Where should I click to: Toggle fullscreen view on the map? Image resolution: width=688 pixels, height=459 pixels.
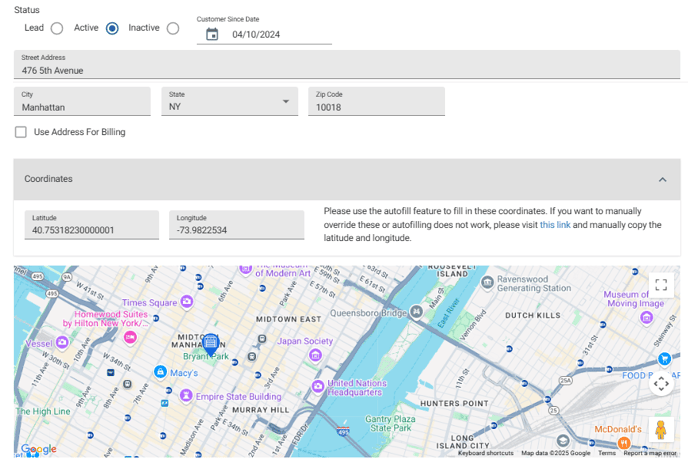pyautogui.click(x=661, y=285)
